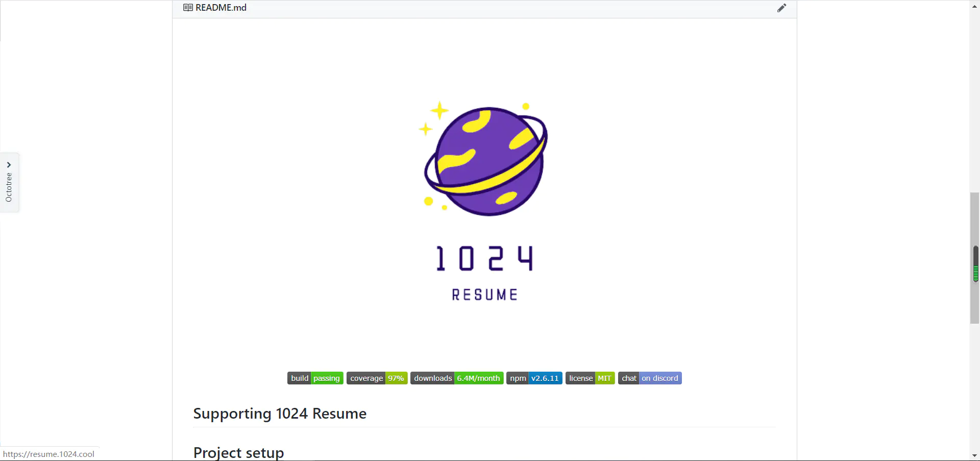
Task: Open the 1024 Resume planet logo
Action: point(484,200)
